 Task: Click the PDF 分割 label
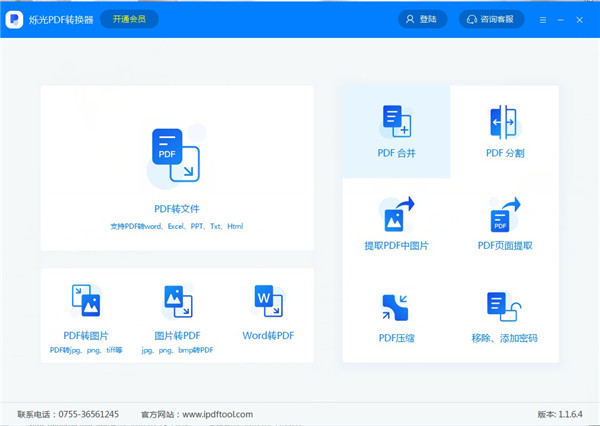click(505, 153)
